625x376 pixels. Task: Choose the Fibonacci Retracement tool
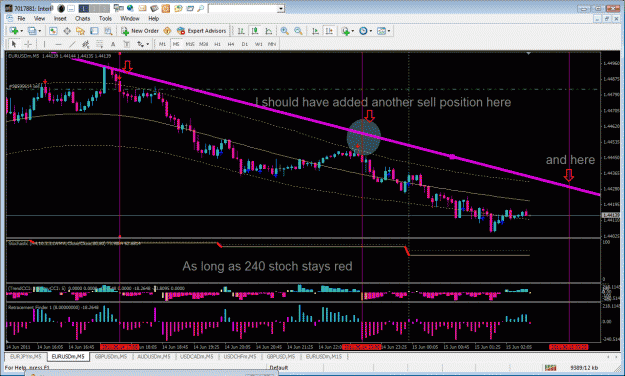[x=99, y=44]
